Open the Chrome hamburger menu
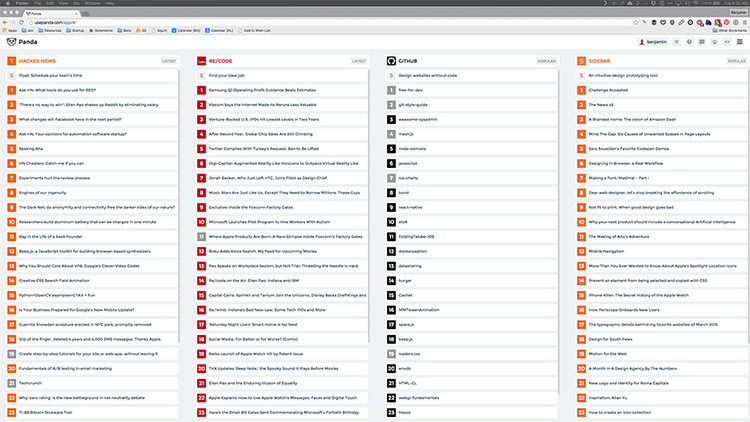Image resolution: width=750 pixels, height=422 pixels. click(744, 22)
